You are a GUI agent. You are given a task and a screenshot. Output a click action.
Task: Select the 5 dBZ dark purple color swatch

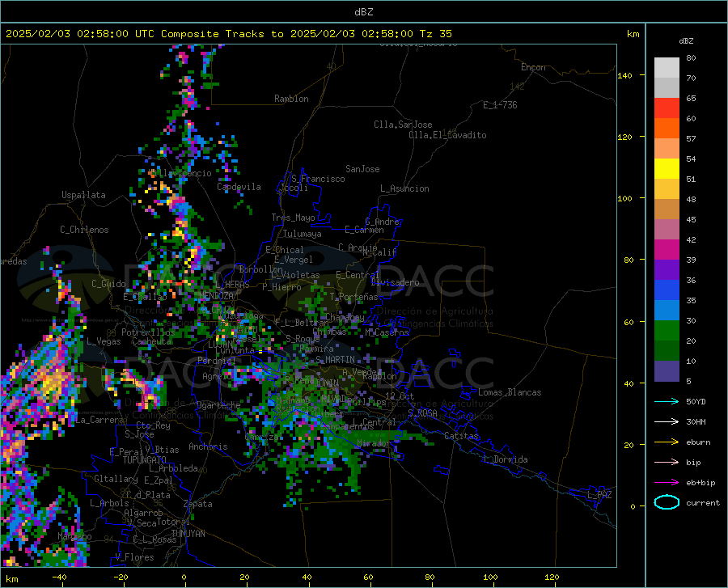(667, 371)
